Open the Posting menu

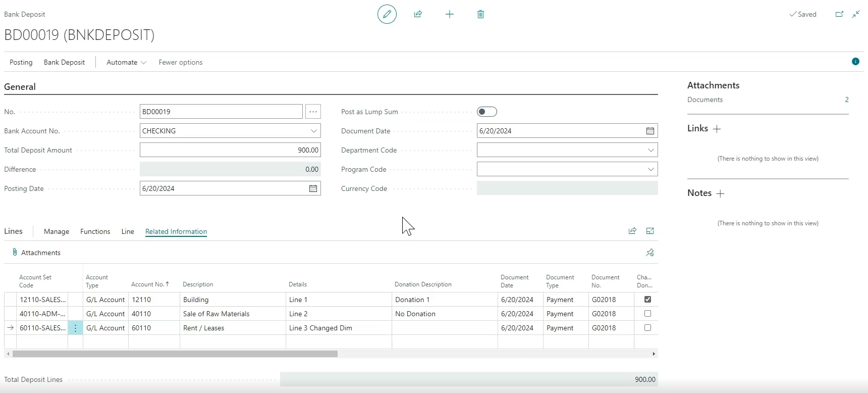pos(21,62)
